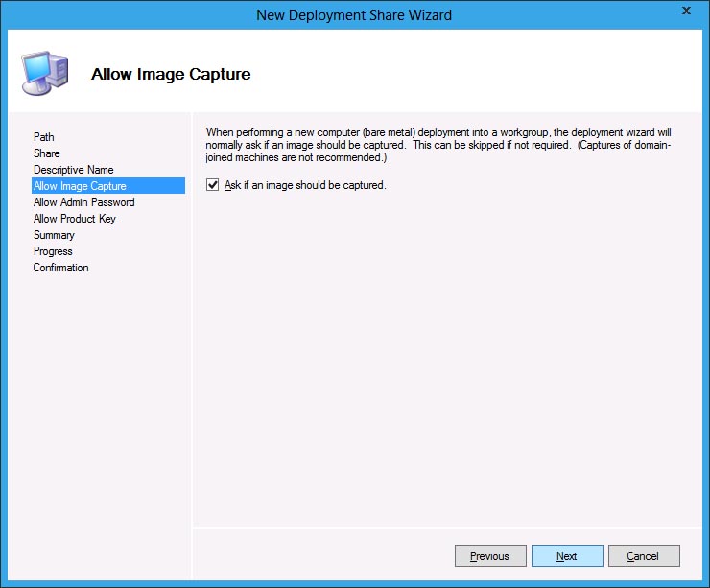Click the 'Ask if an image should be captured' label

[x=304, y=185]
